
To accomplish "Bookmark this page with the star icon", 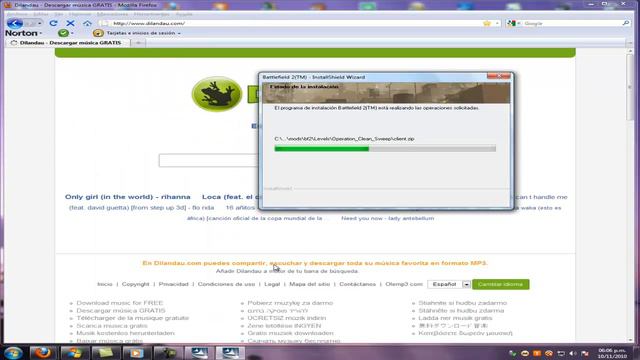I will 487,23.
